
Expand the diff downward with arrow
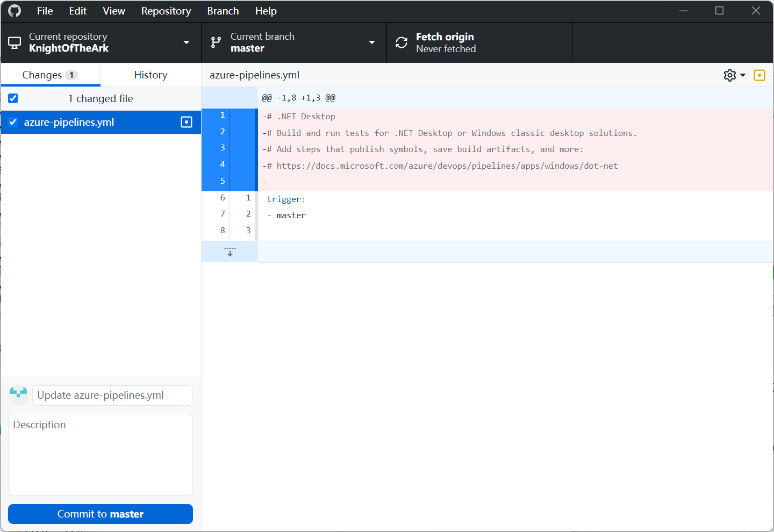[230, 251]
